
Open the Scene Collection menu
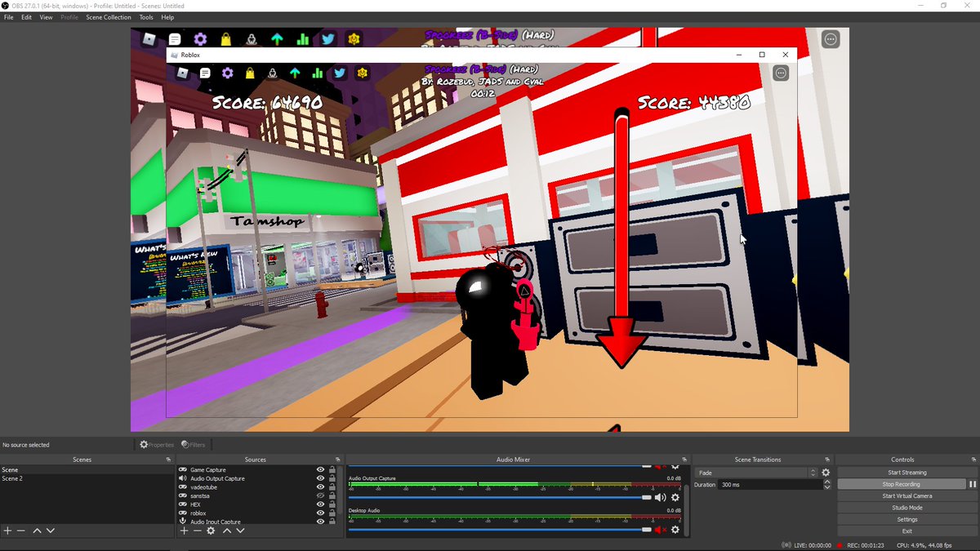pyautogui.click(x=109, y=17)
